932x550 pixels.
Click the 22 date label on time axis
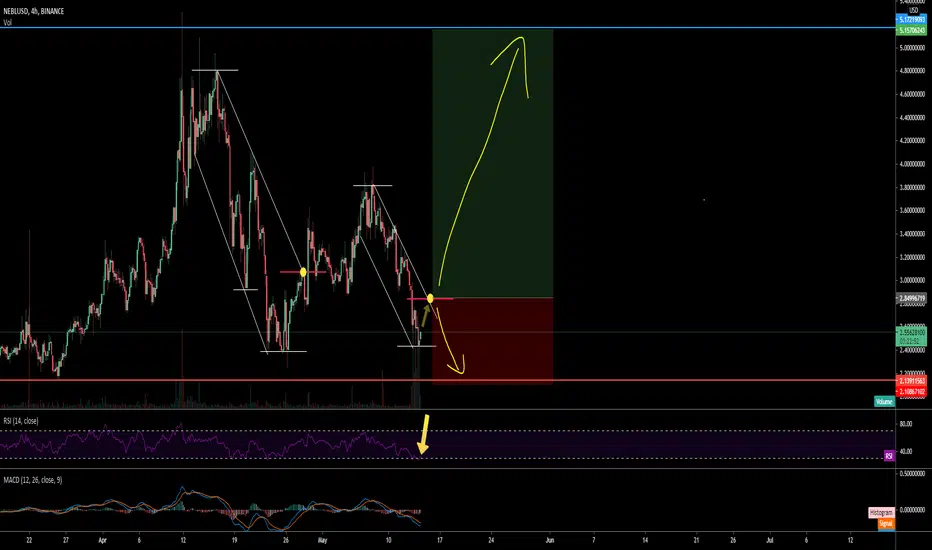pos(29,540)
